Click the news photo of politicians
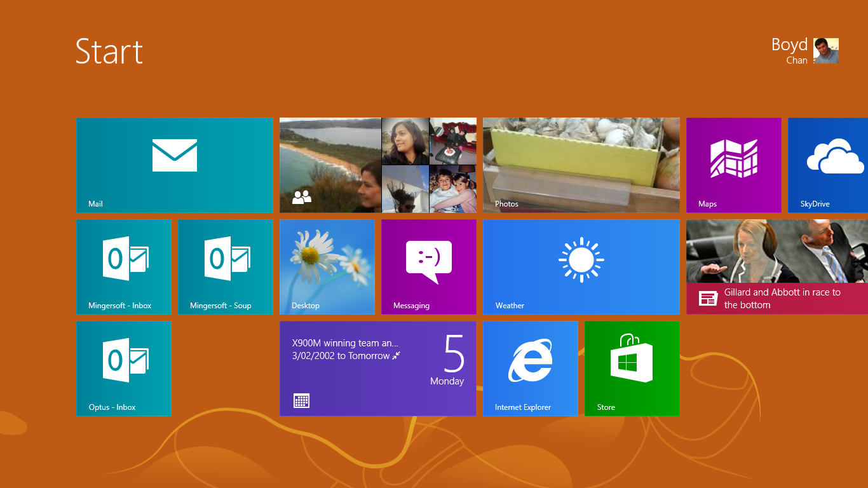 776,252
